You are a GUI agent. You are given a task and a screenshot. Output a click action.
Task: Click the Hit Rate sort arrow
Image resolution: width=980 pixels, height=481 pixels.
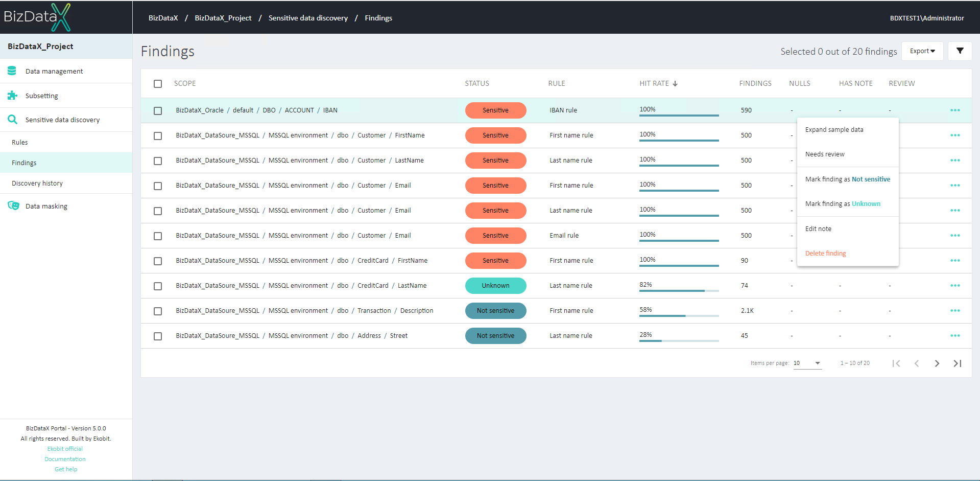(675, 83)
